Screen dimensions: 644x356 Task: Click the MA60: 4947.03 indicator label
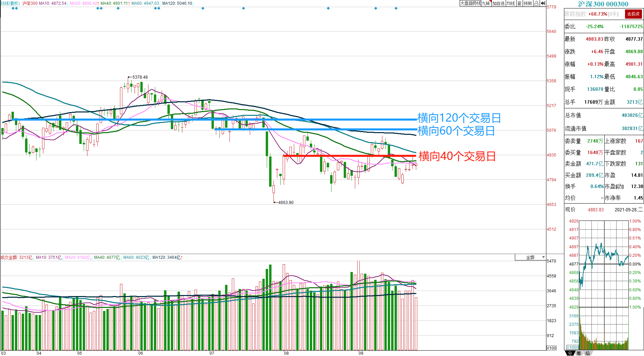click(145, 3)
